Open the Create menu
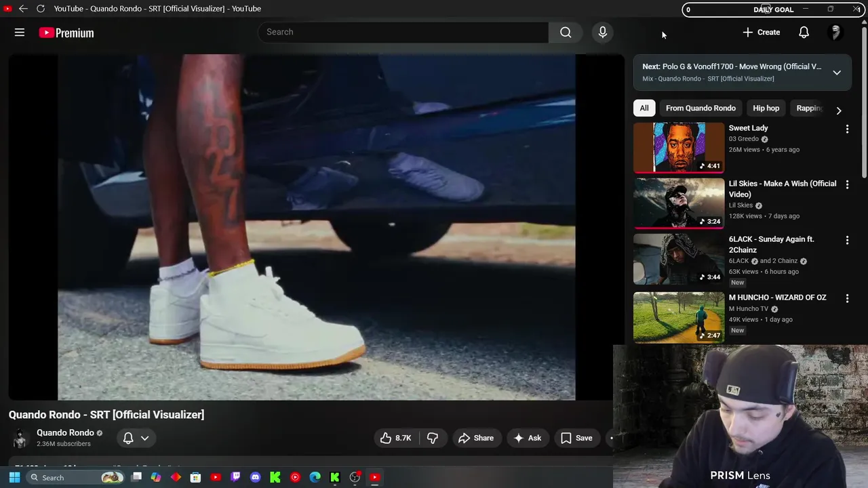The image size is (868, 488). [x=761, y=32]
